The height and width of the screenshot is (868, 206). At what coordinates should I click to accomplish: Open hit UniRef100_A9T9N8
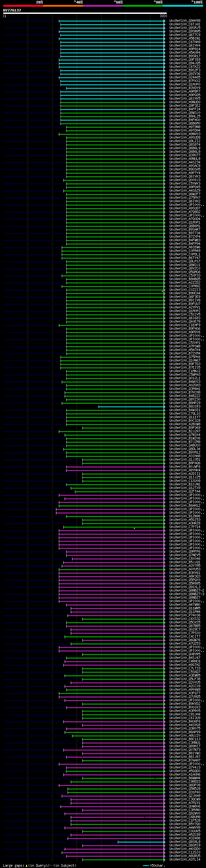pos(185,127)
